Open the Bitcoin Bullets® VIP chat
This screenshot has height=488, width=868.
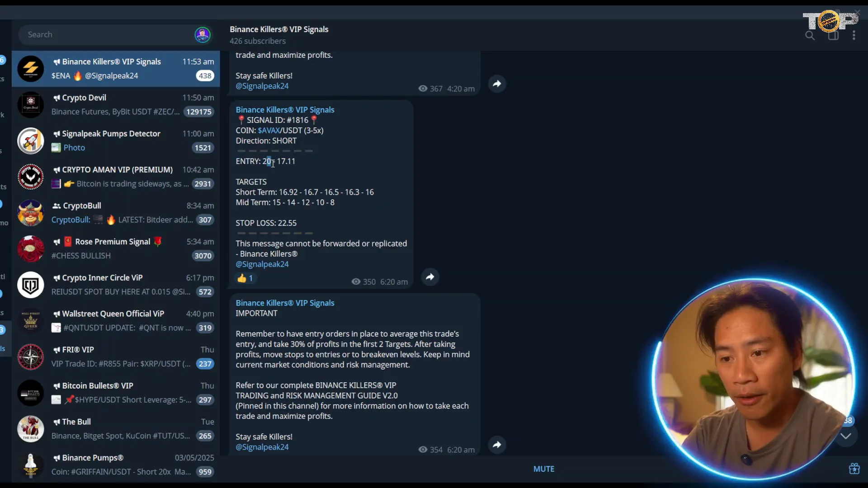tap(116, 393)
